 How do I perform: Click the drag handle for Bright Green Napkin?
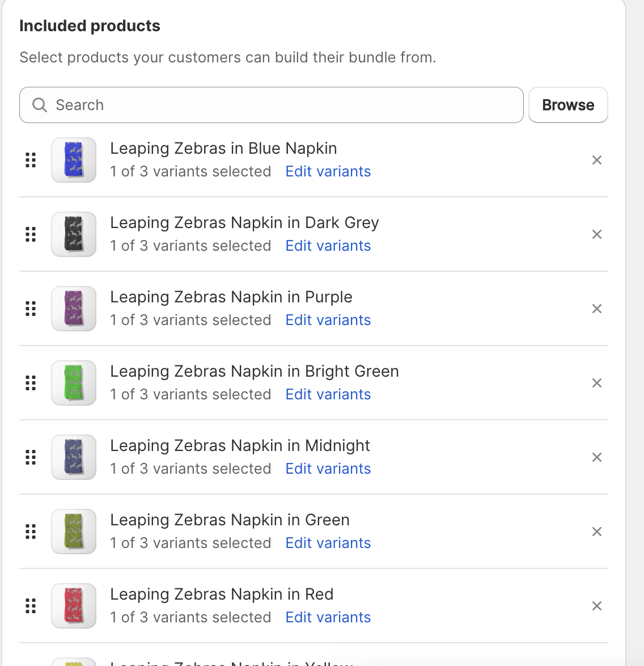coord(31,383)
